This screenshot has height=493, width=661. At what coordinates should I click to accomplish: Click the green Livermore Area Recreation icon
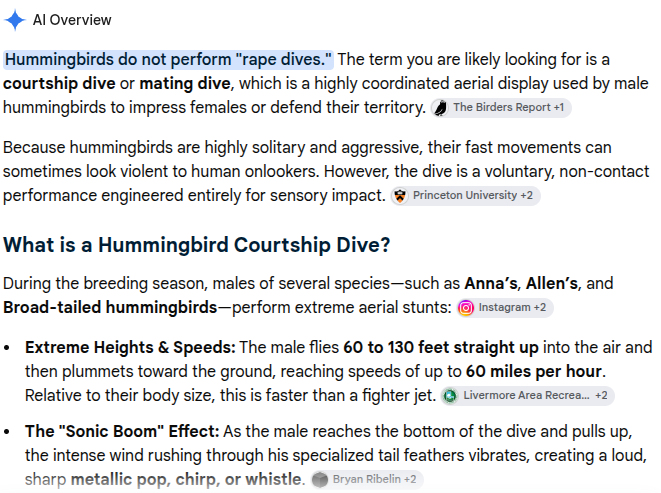(451, 396)
